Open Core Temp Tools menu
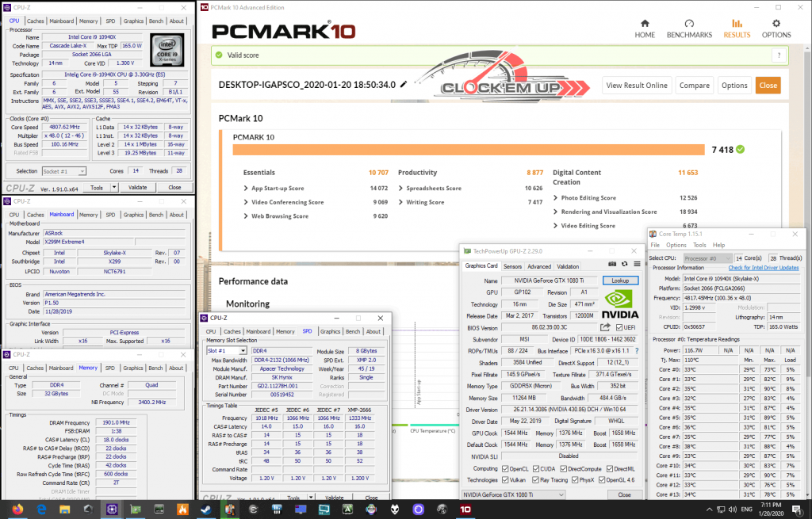 point(699,245)
